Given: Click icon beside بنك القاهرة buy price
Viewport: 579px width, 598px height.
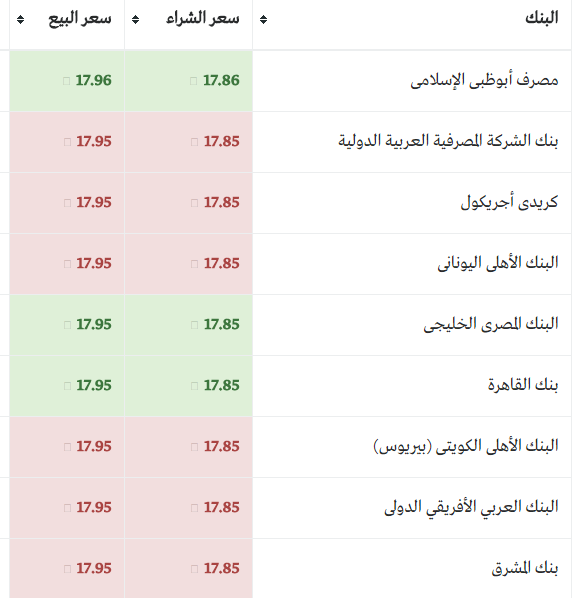Looking at the screenshot, I should [x=195, y=386].
